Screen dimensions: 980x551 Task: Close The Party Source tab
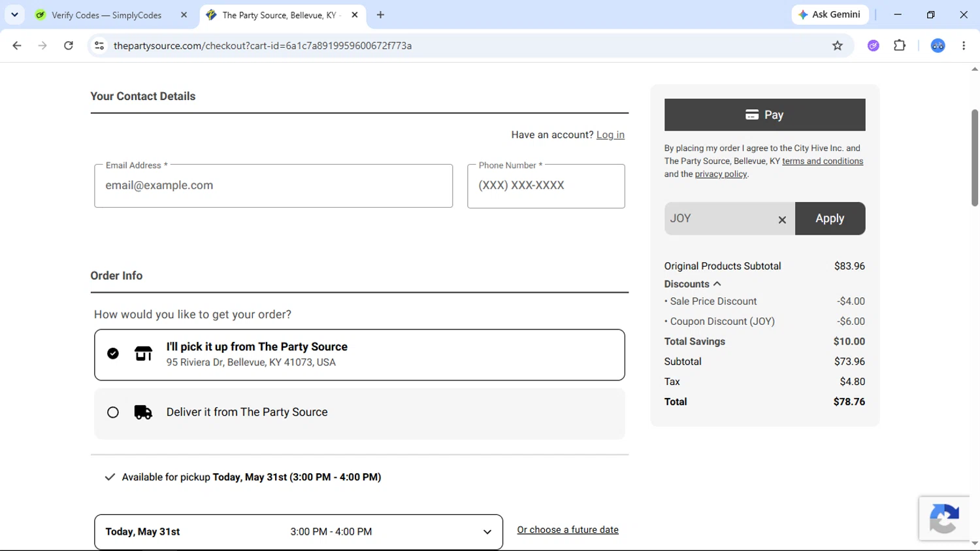click(x=355, y=15)
